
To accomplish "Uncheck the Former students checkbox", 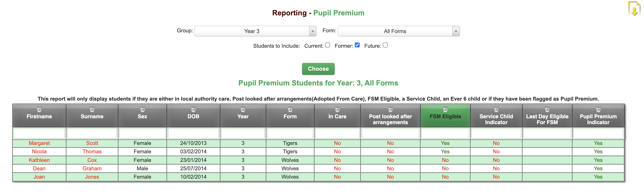I will 357,45.
